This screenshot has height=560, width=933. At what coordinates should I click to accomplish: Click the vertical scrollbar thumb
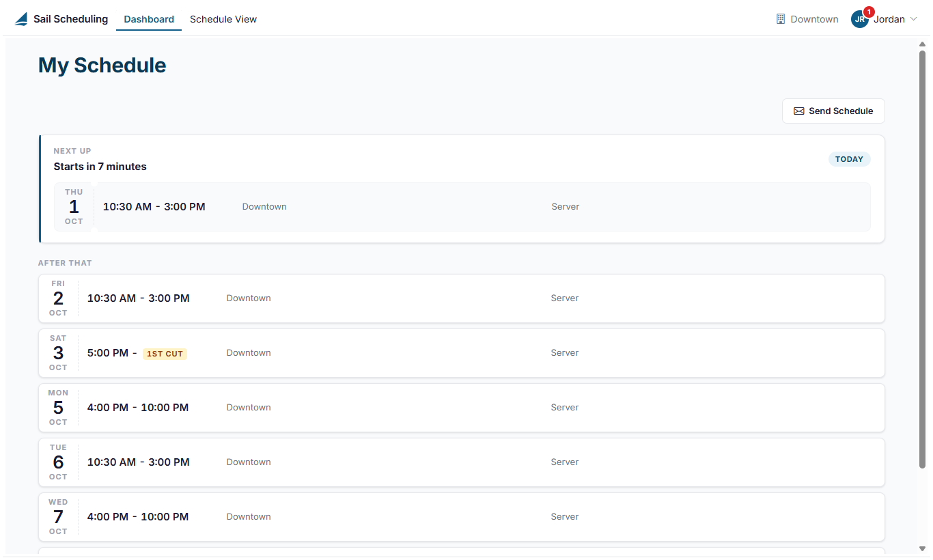tap(922, 260)
